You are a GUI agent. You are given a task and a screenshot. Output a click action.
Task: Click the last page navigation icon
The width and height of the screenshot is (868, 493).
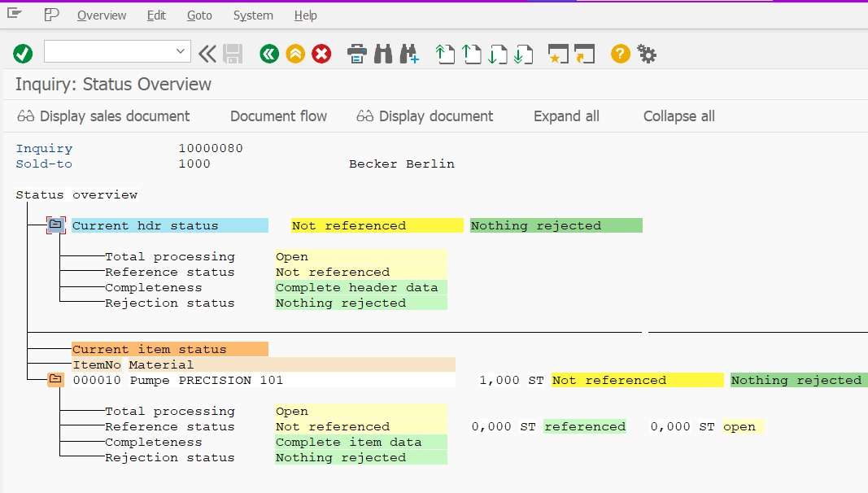[524, 54]
